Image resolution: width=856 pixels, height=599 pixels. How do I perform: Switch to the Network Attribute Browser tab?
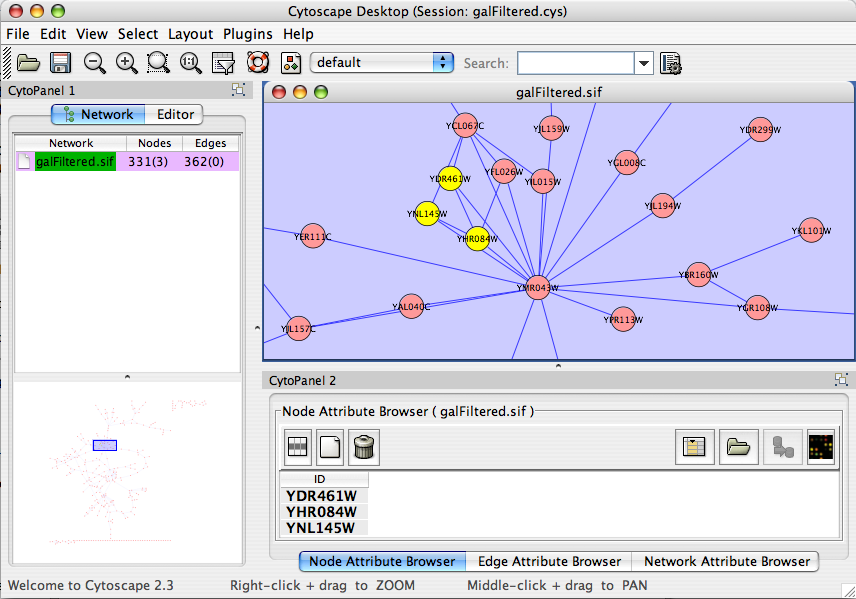tap(726, 562)
